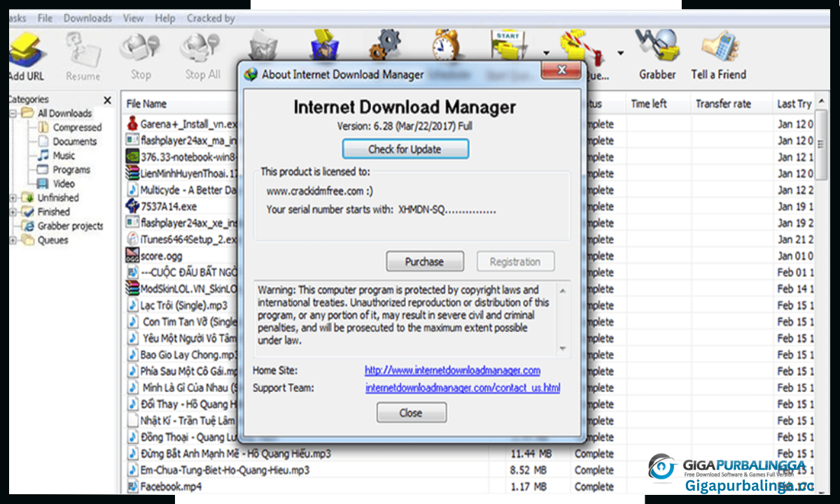
Task: Select Em-Chua-Tung-Biet-Ho-Quang-Hieu.mp3 file name
Action: [225, 470]
